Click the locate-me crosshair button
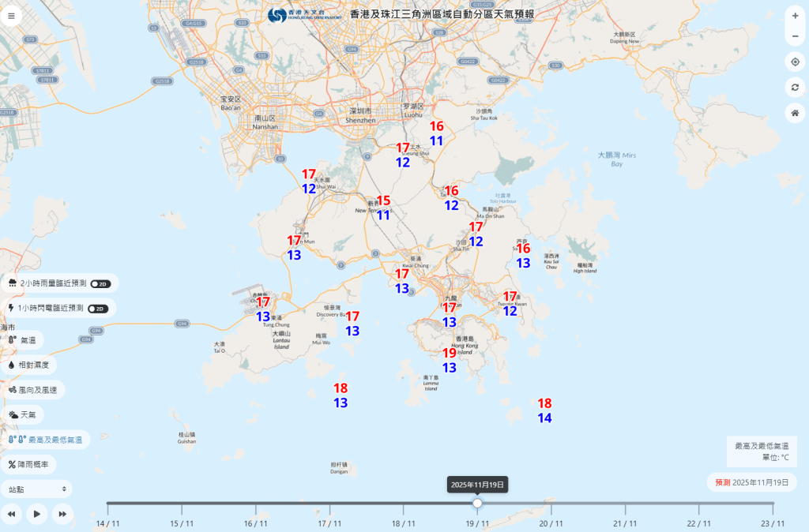 click(796, 61)
